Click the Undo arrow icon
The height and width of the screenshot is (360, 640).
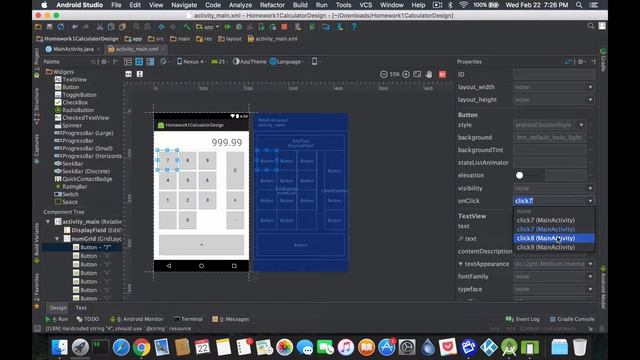click(75, 27)
